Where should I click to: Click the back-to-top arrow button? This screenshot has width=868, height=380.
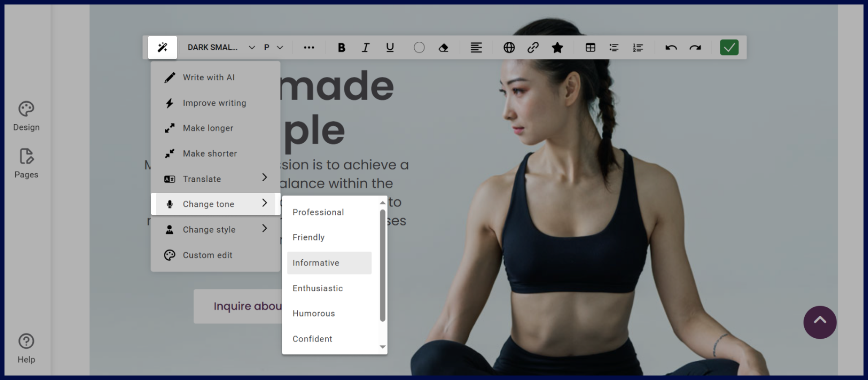pos(820,322)
